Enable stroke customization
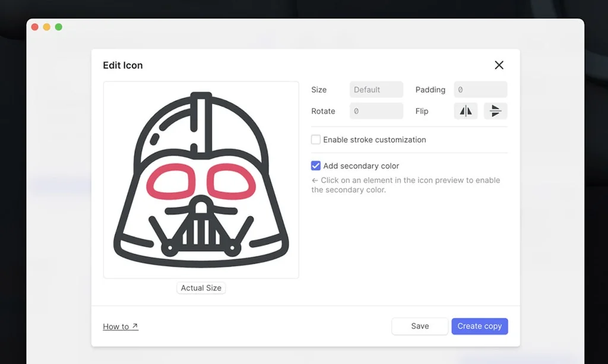Screen dimensions: 608x364 pos(315,140)
